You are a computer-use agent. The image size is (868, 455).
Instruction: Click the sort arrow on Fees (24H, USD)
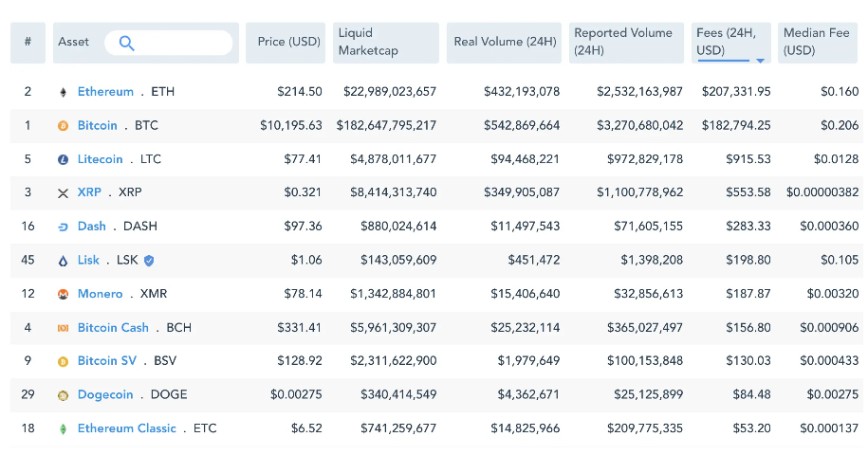pyautogui.click(x=760, y=61)
